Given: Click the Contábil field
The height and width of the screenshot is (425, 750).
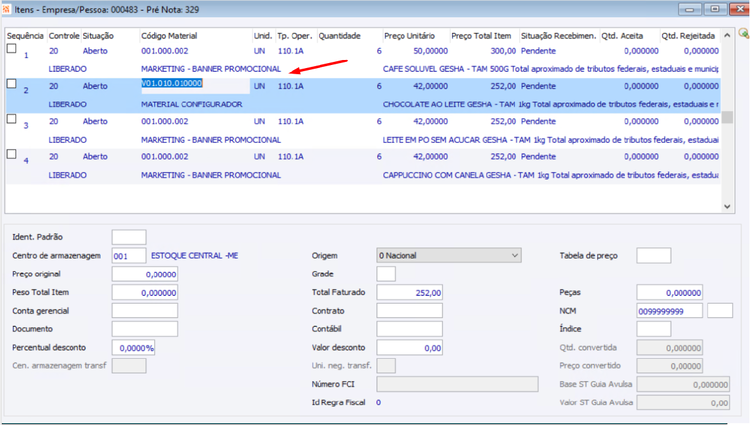Looking at the screenshot, I should [409, 329].
